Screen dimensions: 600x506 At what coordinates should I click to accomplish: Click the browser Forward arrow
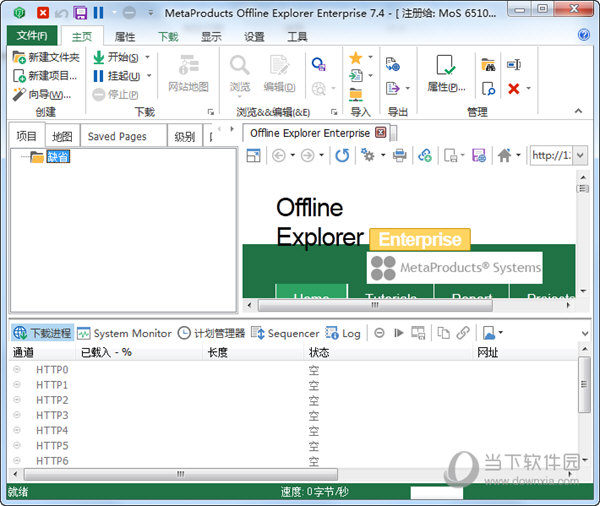pyautogui.click(x=307, y=155)
